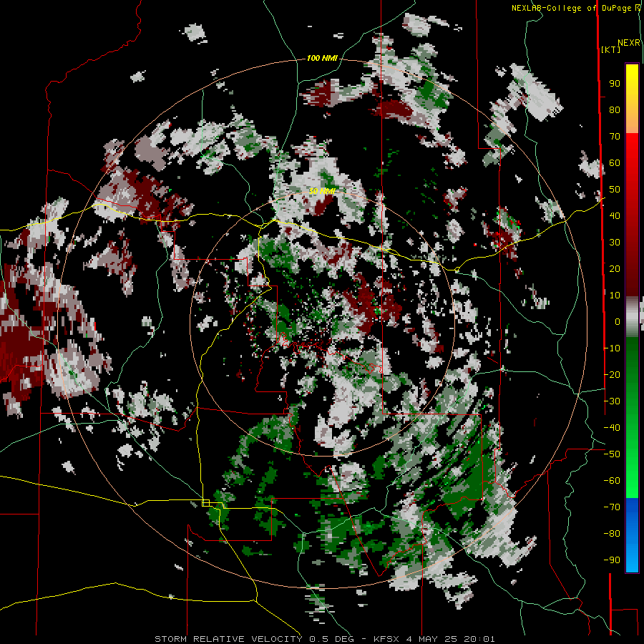Click the 90 value on velocity scale
Viewport: 644px width, 644px height.
615,84
